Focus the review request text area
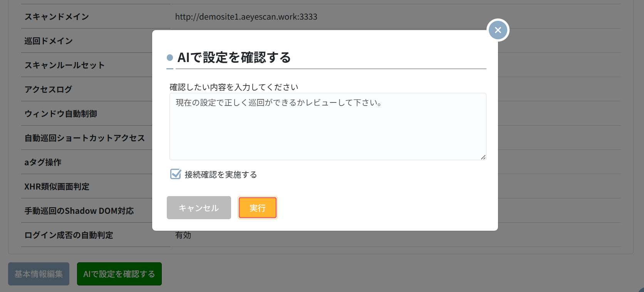 [x=327, y=126]
